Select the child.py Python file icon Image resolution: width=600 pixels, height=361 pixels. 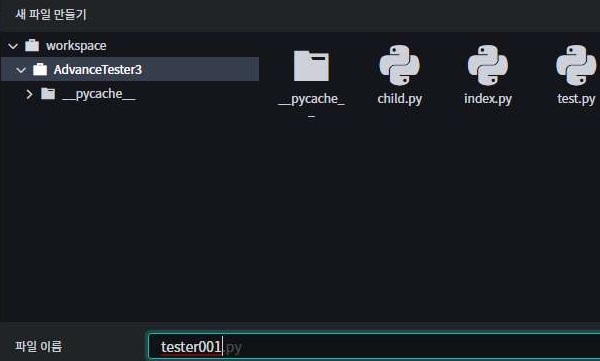[399, 65]
